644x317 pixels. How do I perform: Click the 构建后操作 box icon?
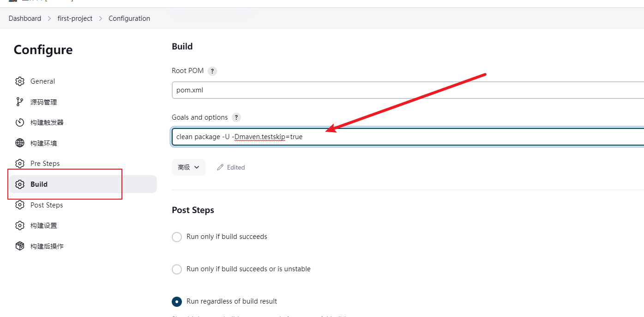(x=19, y=246)
